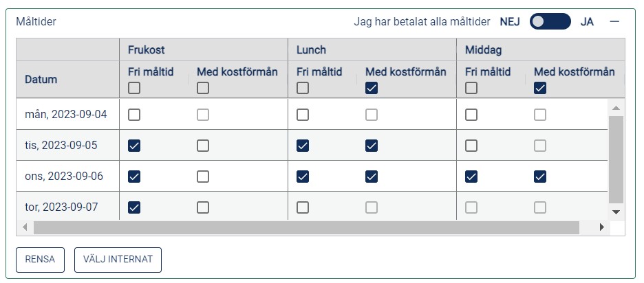
Task: Click the VÄLJ INTERNAT button
Action: point(118,260)
